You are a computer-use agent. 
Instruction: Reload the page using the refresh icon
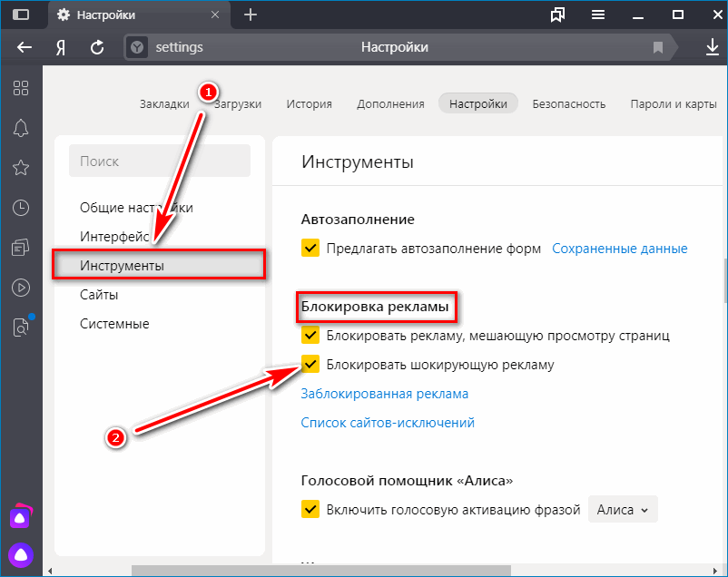[97, 47]
